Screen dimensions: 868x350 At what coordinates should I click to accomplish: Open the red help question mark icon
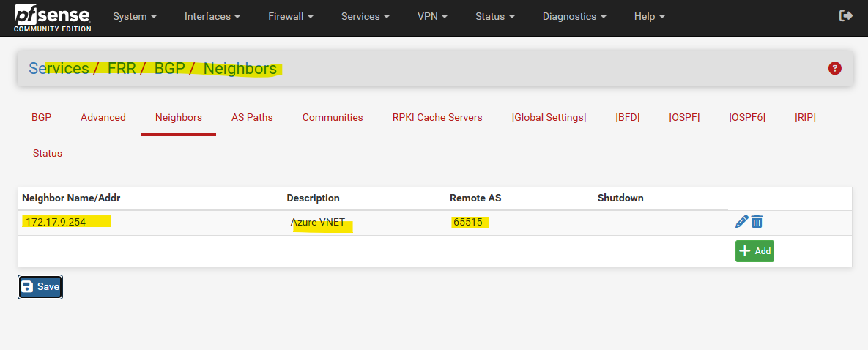tap(835, 69)
